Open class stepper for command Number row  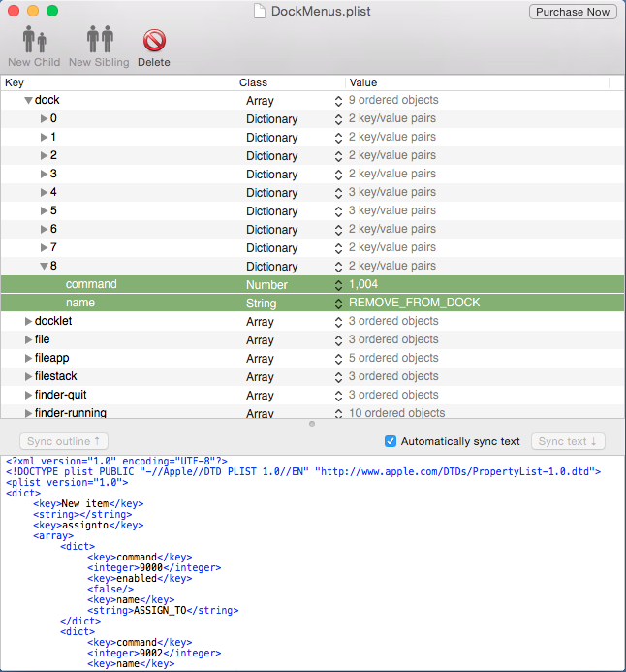338,285
